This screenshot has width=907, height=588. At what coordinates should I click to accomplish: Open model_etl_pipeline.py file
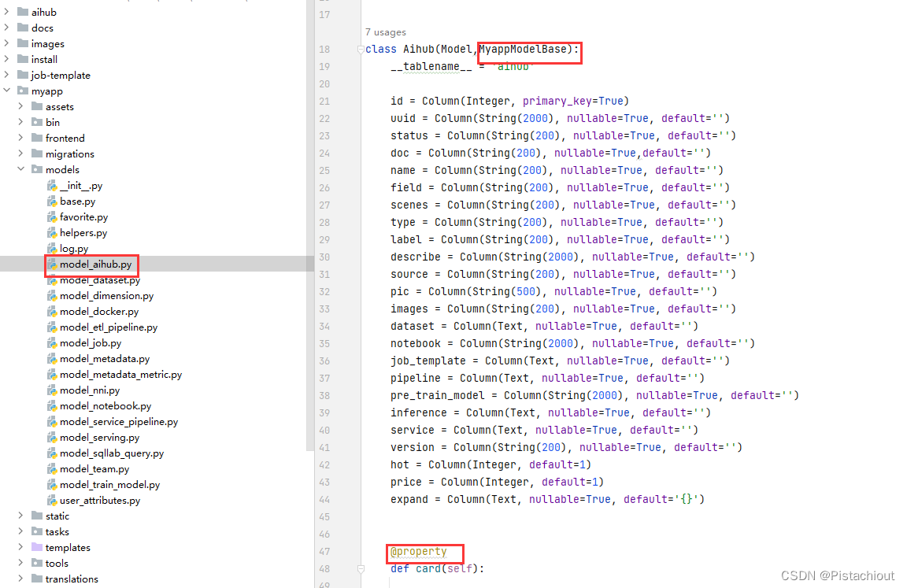109,327
